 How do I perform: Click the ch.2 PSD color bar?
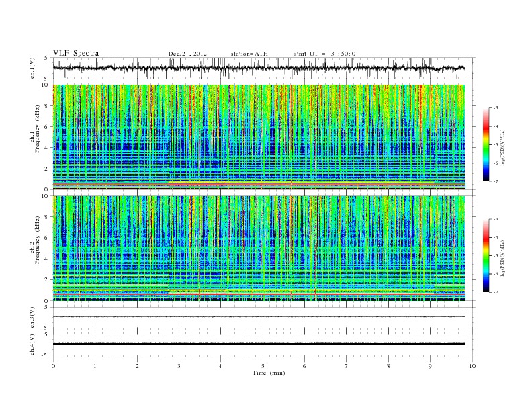(x=486, y=255)
